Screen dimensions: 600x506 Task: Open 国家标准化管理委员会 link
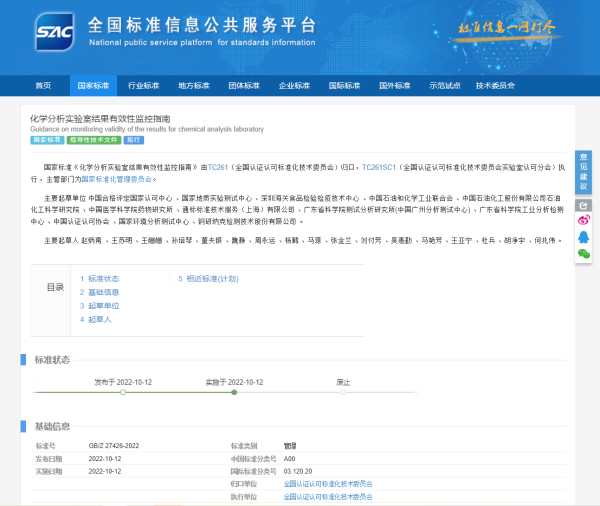point(117,179)
